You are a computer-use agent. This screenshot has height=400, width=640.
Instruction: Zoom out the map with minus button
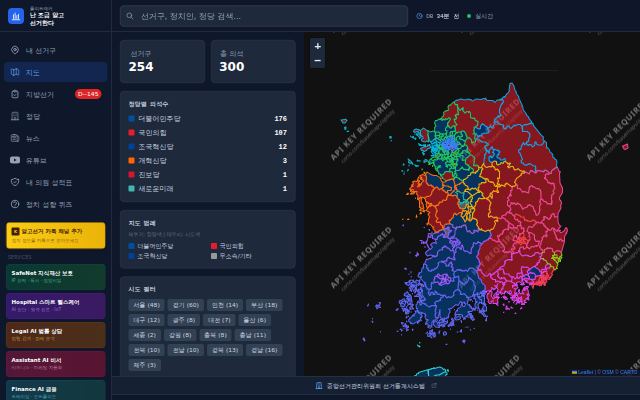[318, 61]
